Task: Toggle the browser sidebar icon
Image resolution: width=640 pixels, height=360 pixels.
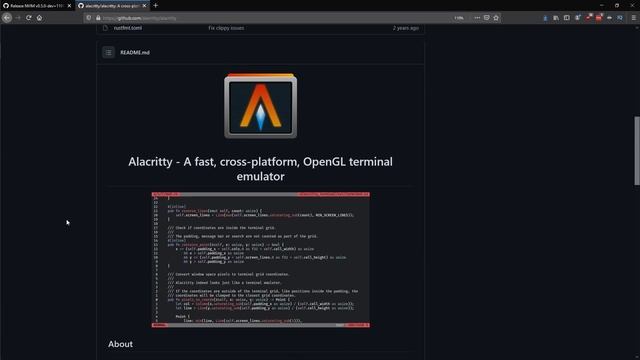Action: 567,18
